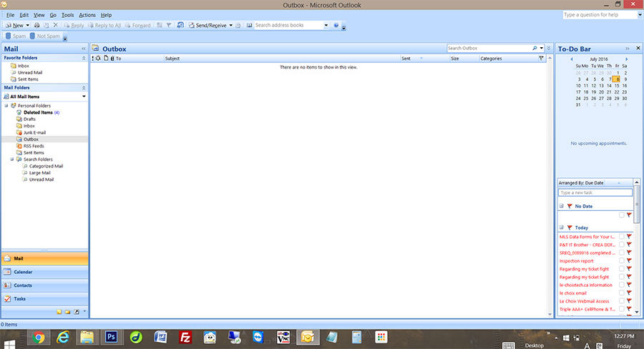Switch to Calendar in navigation pane
The height and width of the screenshot is (349, 644).
pyautogui.click(x=45, y=272)
